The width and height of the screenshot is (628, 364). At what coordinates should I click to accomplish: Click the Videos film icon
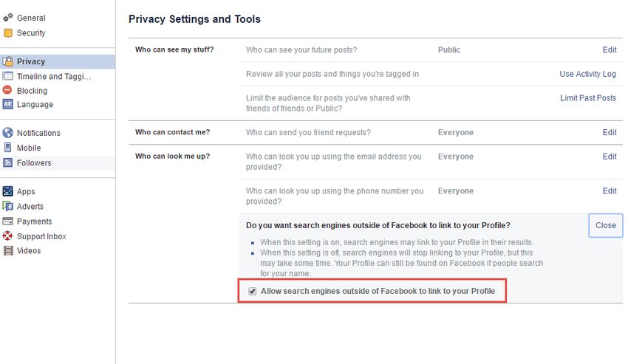coord(8,251)
